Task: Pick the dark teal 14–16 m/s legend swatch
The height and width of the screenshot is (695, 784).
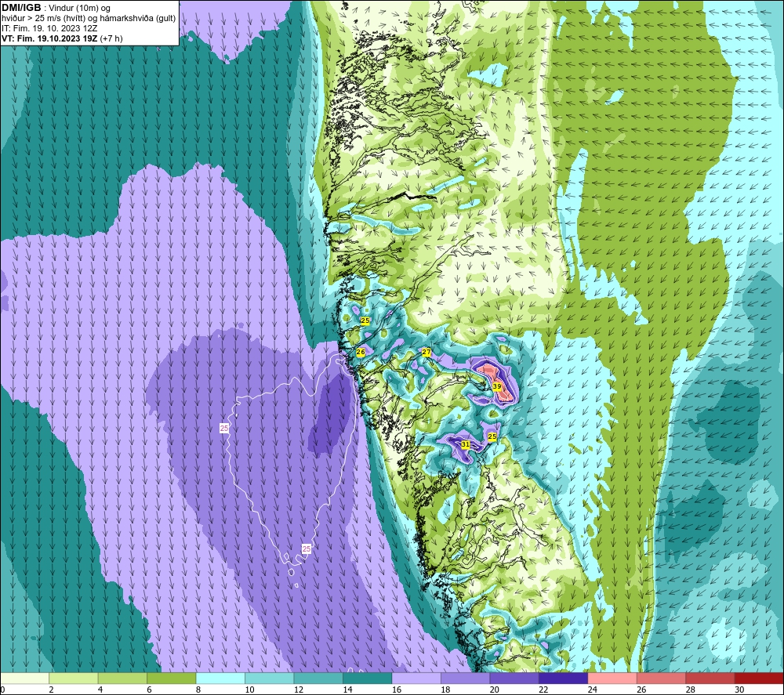Action: 368,679
